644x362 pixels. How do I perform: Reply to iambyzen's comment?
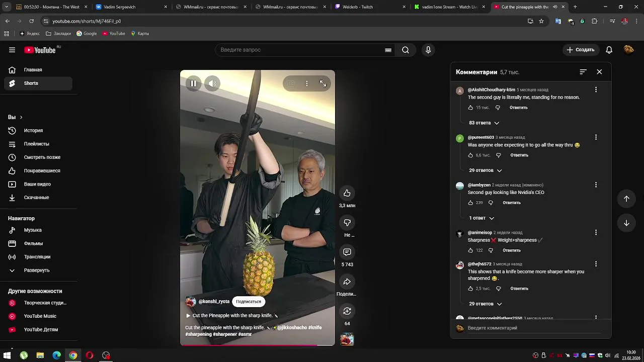pyautogui.click(x=512, y=203)
